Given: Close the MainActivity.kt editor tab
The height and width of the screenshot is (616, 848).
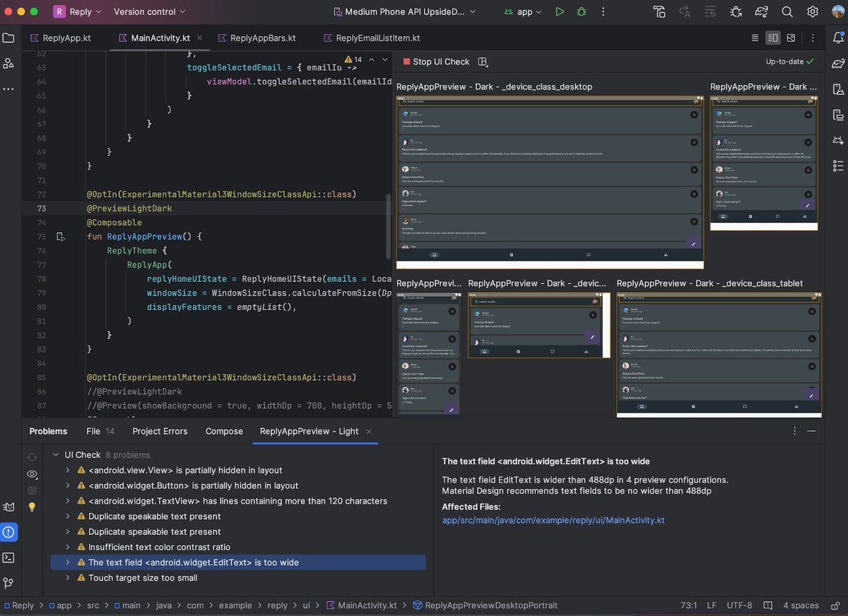Looking at the screenshot, I should [199, 38].
